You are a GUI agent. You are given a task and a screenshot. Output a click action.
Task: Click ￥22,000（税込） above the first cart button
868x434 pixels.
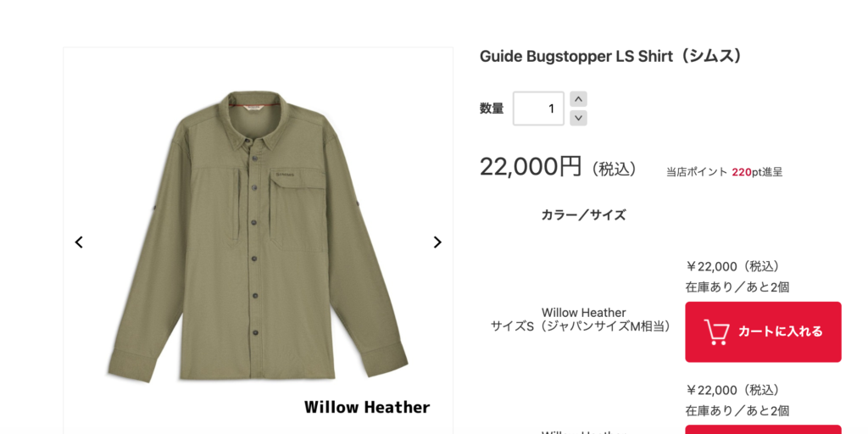tap(733, 267)
